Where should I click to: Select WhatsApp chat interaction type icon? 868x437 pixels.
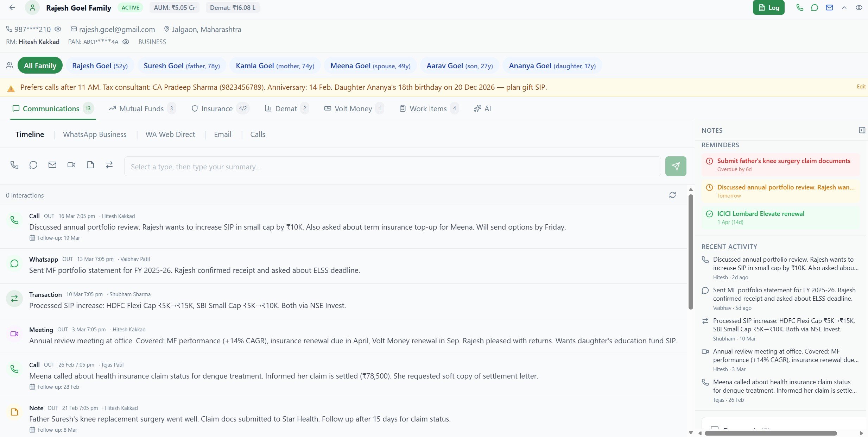point(33,165)
